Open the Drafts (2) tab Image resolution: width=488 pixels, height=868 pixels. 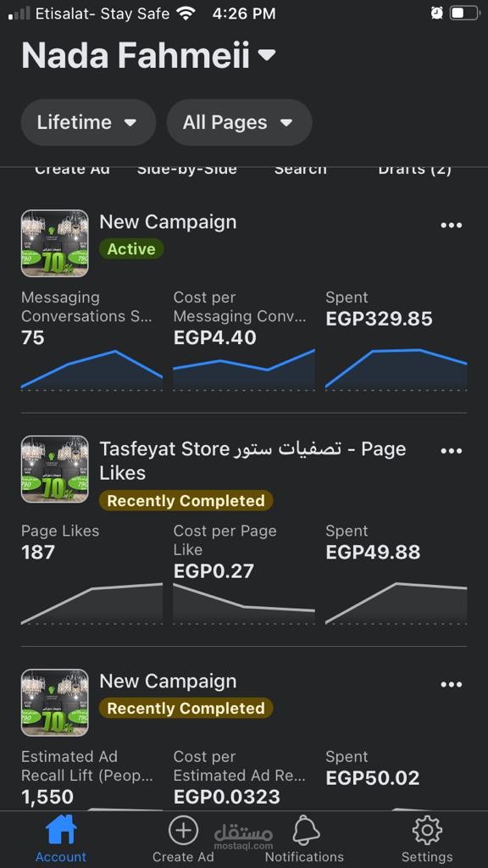tap(414, 169)
